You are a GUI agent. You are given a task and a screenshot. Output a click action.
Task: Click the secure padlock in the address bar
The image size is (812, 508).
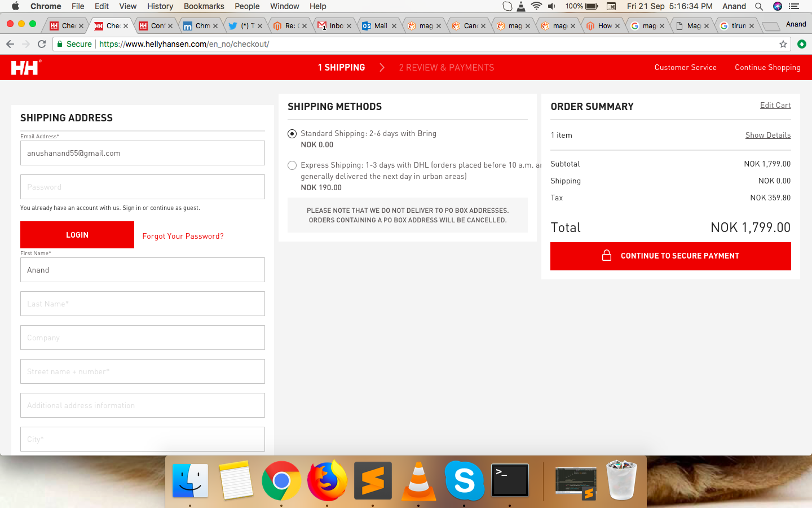(x=60, y=43)
